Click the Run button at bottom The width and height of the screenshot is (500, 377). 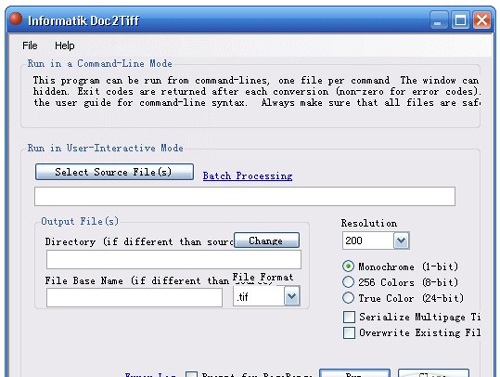(x=355, y=373)
